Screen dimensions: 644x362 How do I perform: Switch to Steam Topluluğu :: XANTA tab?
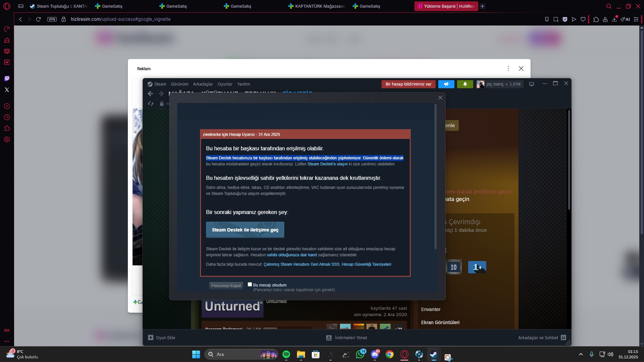(x=59, y=6)
